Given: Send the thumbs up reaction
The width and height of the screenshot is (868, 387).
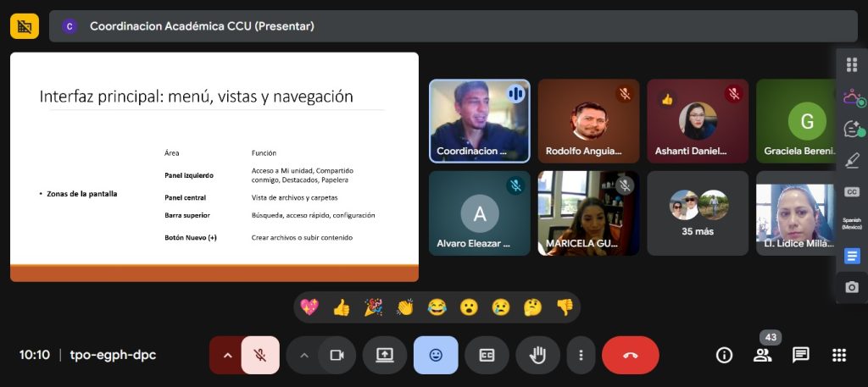Looking at the screenshot, I should coord(342,307).
